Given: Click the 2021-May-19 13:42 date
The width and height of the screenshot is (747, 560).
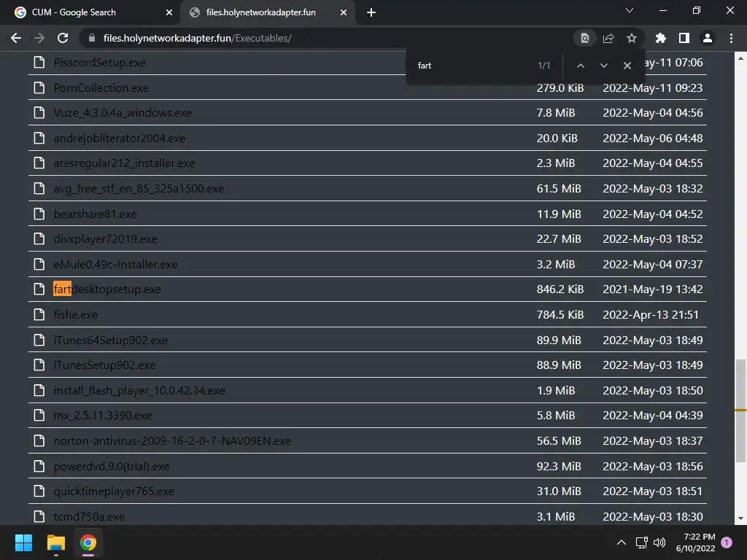Looking at the screenshot, I should [x=653, y=289].
